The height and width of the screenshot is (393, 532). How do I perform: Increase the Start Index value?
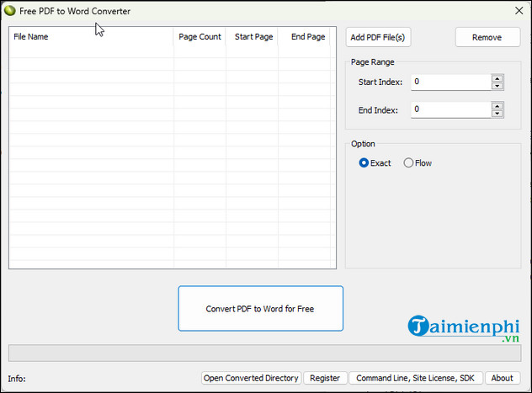497,78
